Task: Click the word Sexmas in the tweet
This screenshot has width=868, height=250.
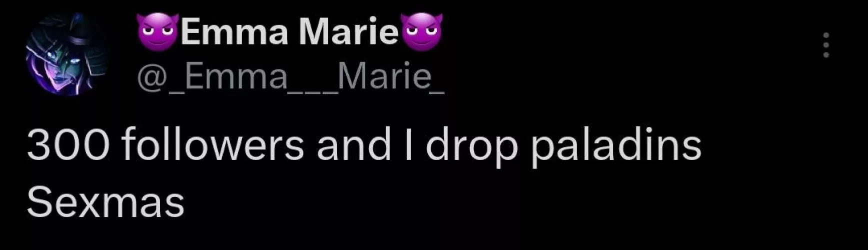Action: pyautogui.click(x=106, y=202)
